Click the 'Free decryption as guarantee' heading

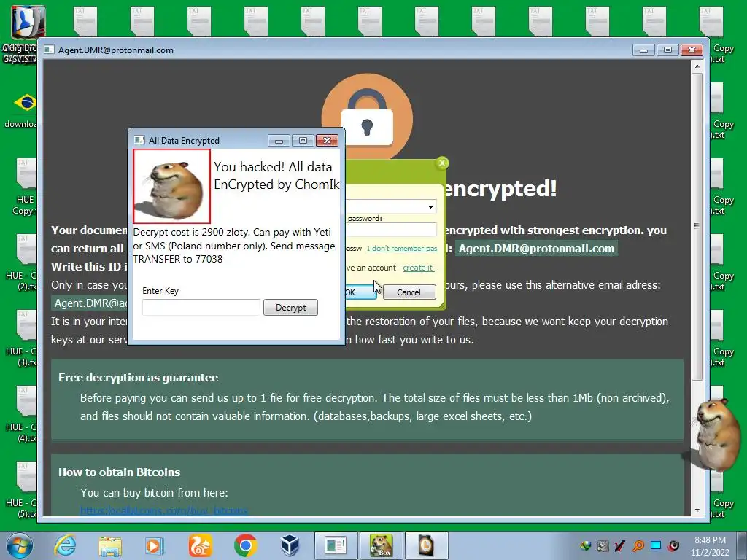pyautogui.click(x=138, y=378)
